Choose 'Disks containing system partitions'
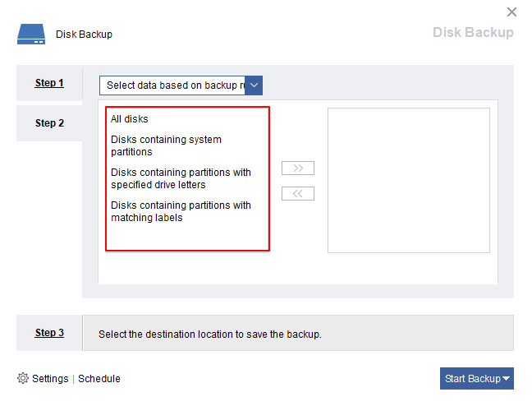Screen dimensions: 532x406 [166, 145]
